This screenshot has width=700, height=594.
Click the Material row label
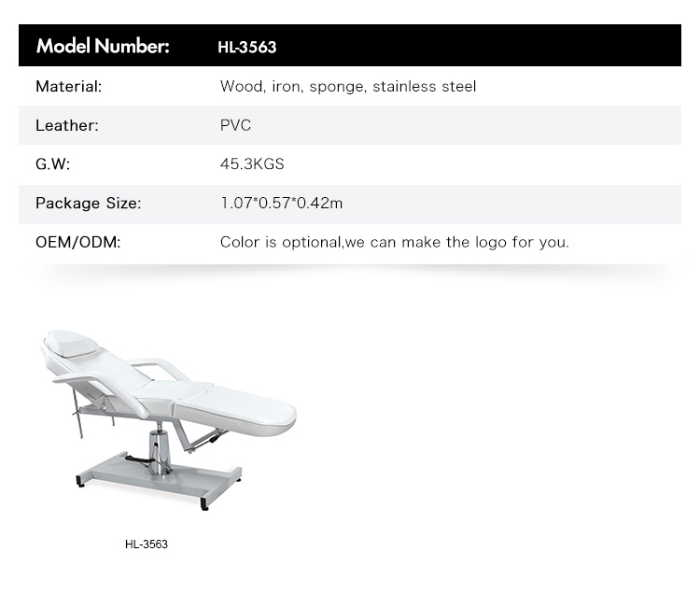pos(69,86)
